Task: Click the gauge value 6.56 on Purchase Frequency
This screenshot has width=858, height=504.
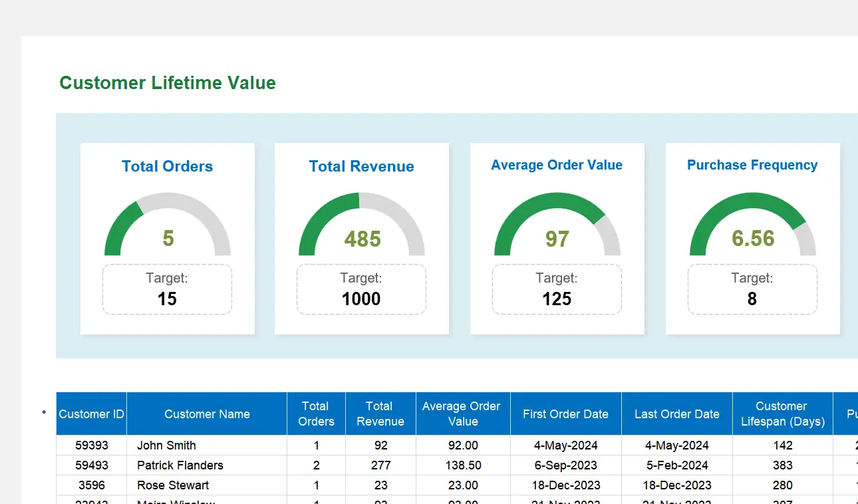Action: [752, 239]
